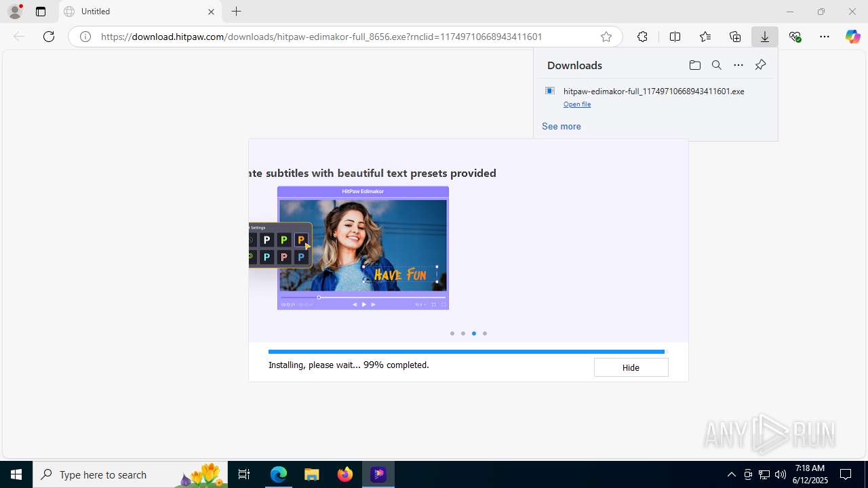Click the browser back arrow

(19, 37)
